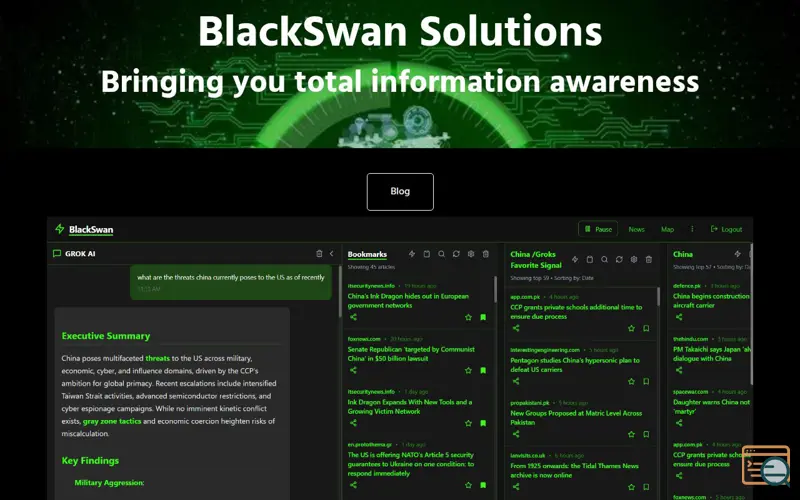
Task: Share the China begins construction aircraft carrier article
Action: coord(679,317)
